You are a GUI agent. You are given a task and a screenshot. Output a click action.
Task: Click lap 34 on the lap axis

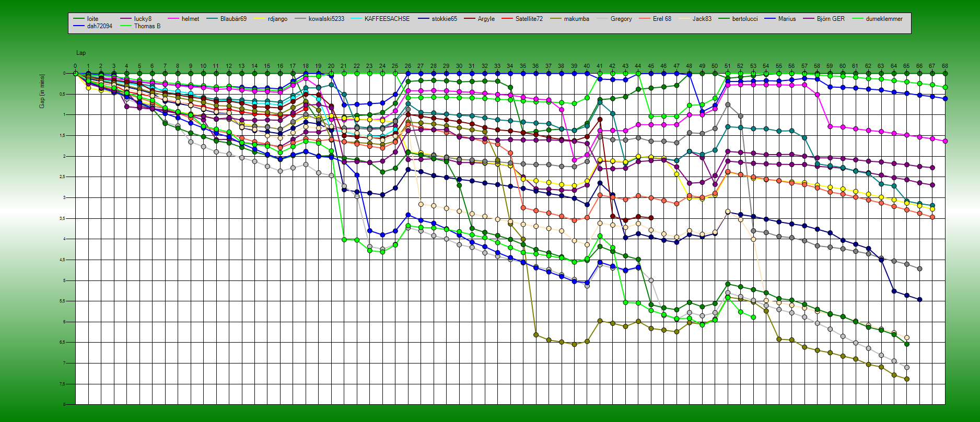(x=510, y=66)
